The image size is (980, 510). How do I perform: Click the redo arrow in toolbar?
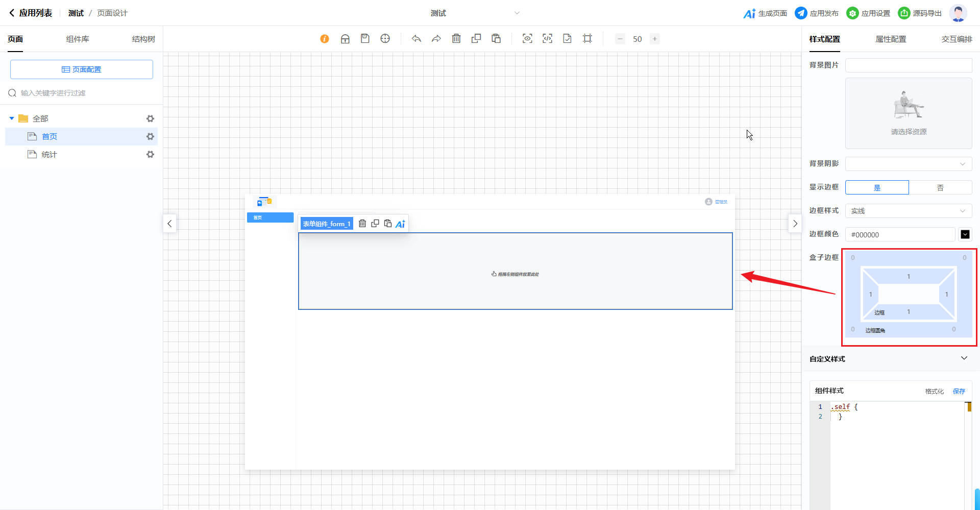(x=436, y=39)
